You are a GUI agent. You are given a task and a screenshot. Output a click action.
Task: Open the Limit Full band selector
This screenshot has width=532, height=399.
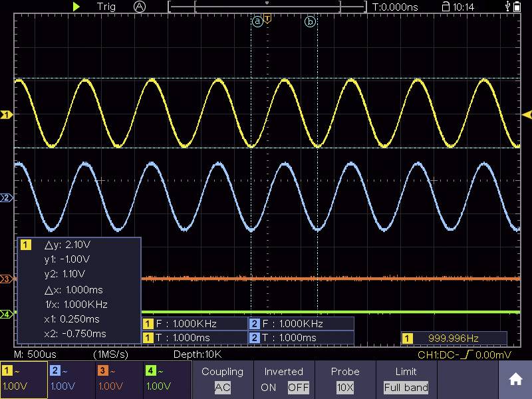(x=406, y=387)
